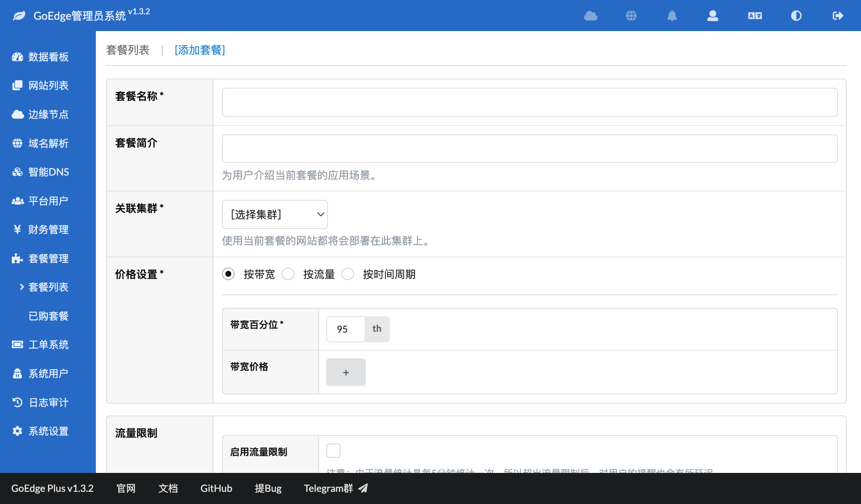
Task: Open notifications bell icon
Action: tap(672, 16)
